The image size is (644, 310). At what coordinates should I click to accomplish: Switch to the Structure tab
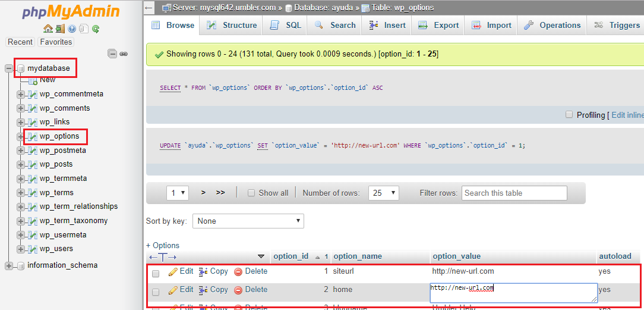click(x=232, y=25)
